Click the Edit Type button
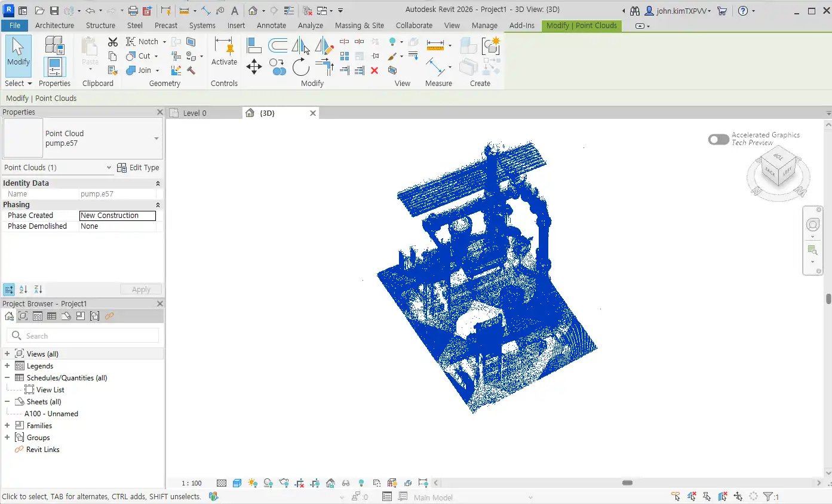Screen dimensions: 832x504 coord(138,168)
